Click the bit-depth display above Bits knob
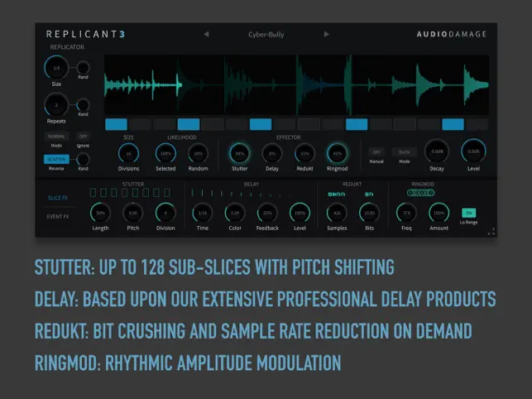Screen dimensions: 532x399 coord(369,195)
